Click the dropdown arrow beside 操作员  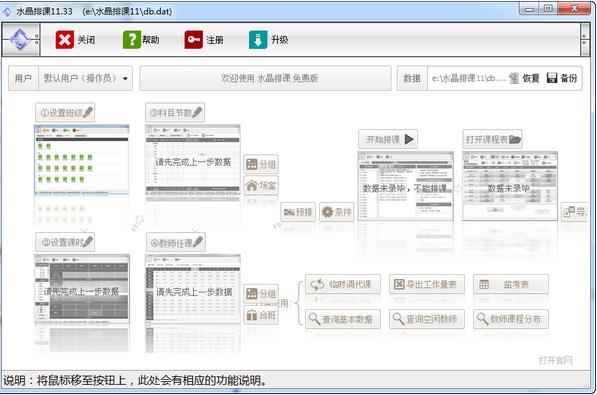pos(125,78)
